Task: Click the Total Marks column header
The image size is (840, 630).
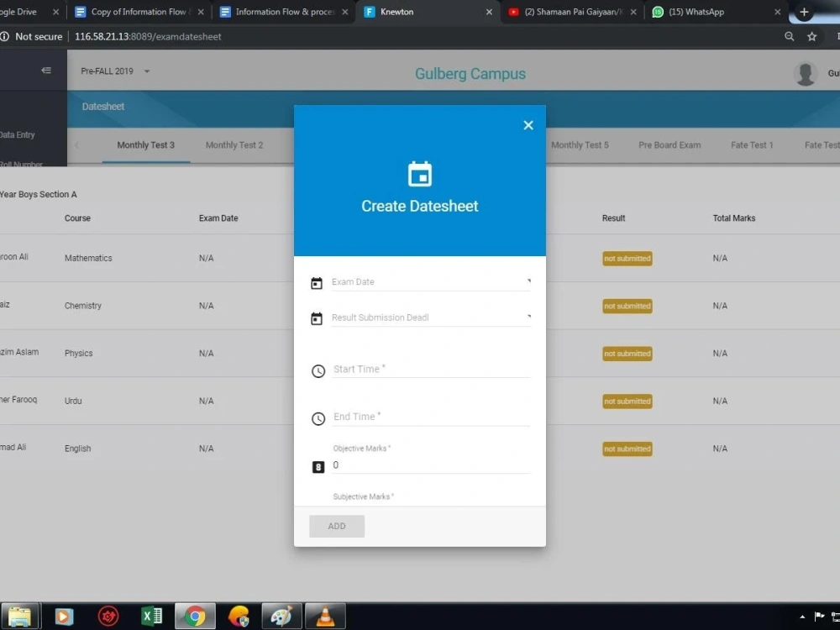Action: 733,218
